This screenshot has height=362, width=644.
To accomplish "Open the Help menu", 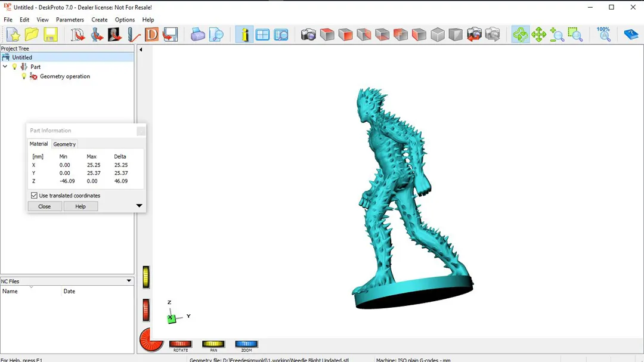I will (x=148, y=20).
